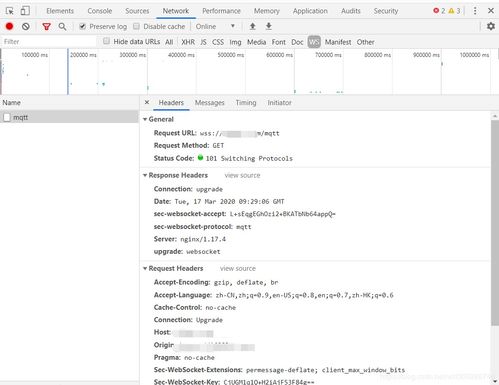Filter requests by JS
Viewport: 499px width, 385px height.
[203, 42]
